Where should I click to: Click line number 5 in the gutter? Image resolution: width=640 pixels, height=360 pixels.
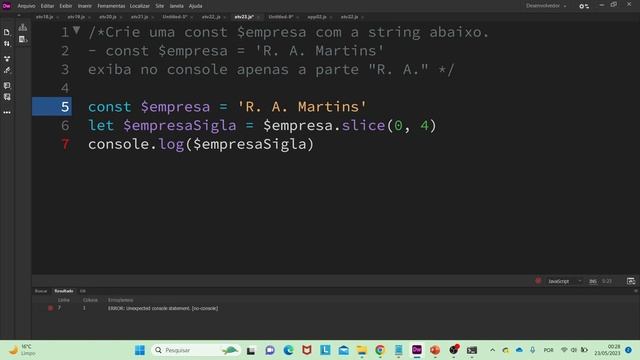click(65, 107)
